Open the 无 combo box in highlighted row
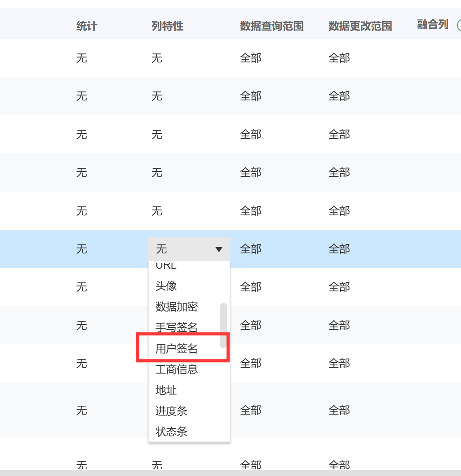Viewport: 461px width, 476px height. (x=189, y=250)
